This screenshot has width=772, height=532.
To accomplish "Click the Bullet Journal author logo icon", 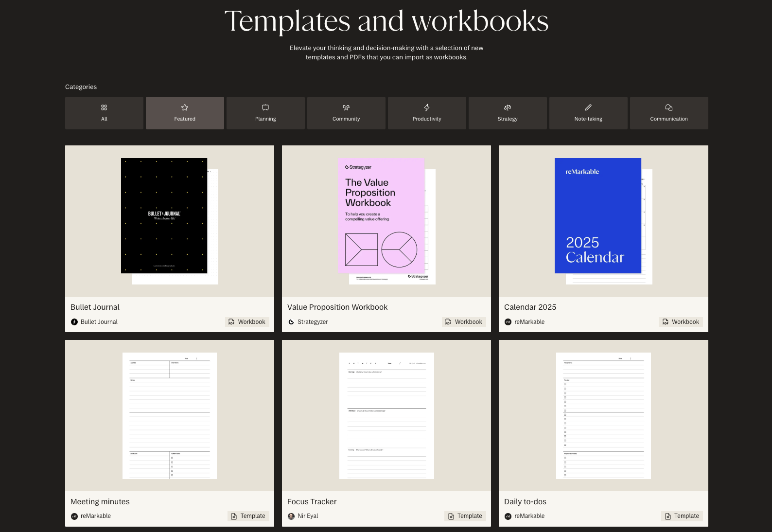I will tap(74, 322).
